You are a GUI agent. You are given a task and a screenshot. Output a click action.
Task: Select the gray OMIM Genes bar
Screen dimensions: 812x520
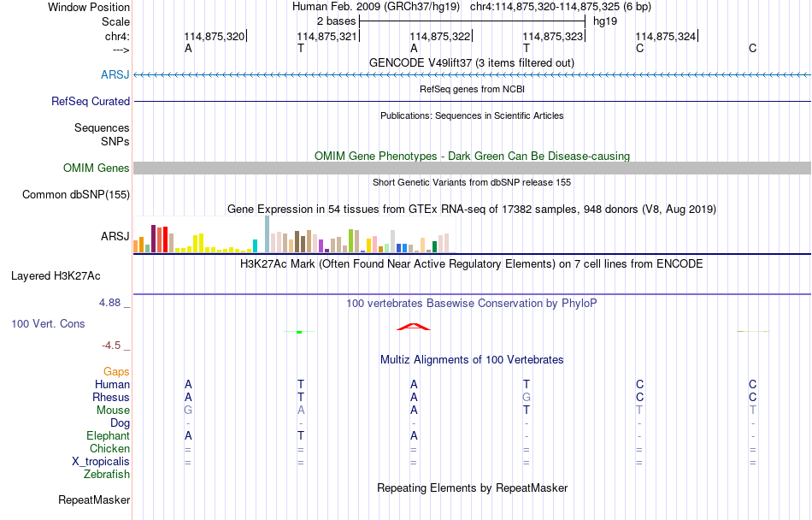point(472,168)
